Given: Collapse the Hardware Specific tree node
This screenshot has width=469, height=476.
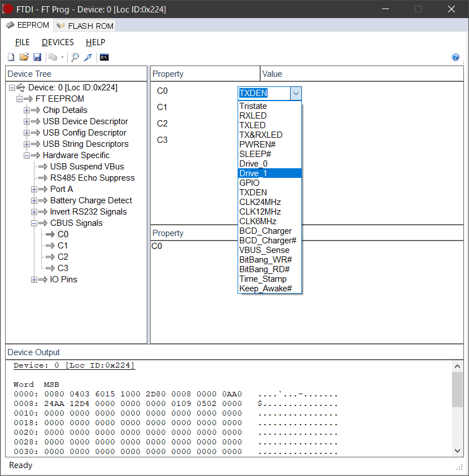Looking at the screenshot, I should 27,155.
